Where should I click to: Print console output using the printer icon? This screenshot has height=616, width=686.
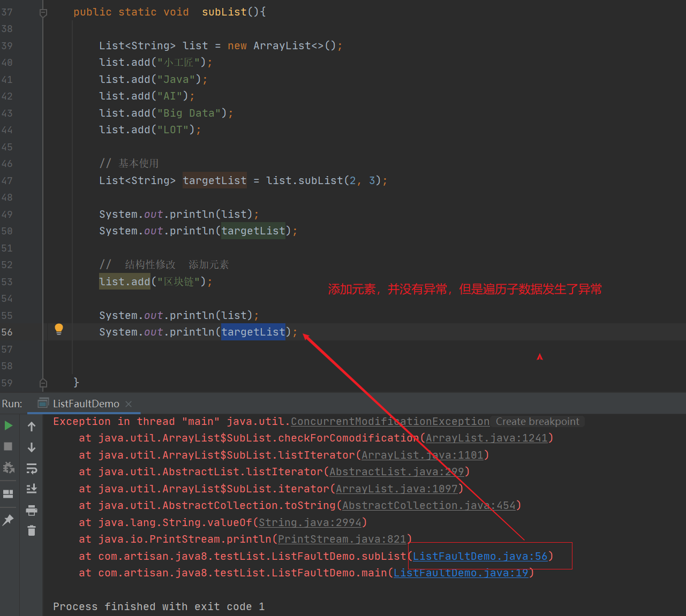32,510
